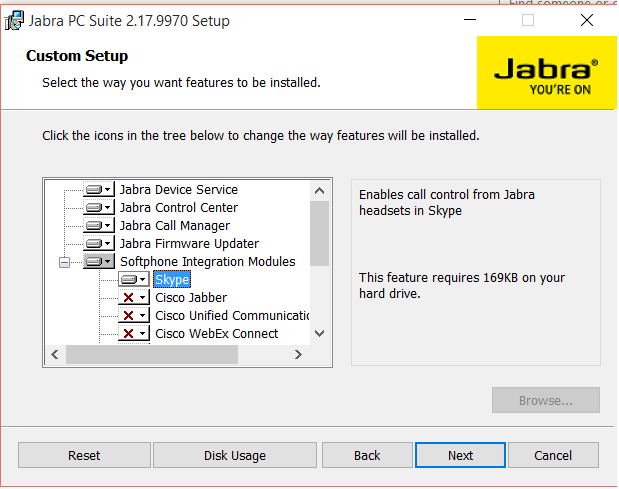Proceed with the Next button
619x489 pixels.
pyautogui.click(x=460, y=455)
